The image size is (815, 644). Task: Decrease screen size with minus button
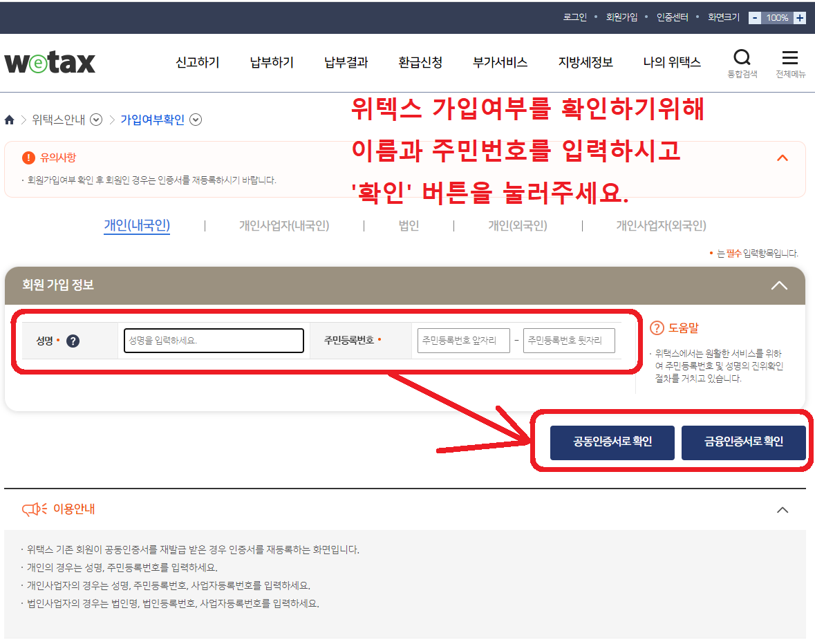[x=754, y=18]
